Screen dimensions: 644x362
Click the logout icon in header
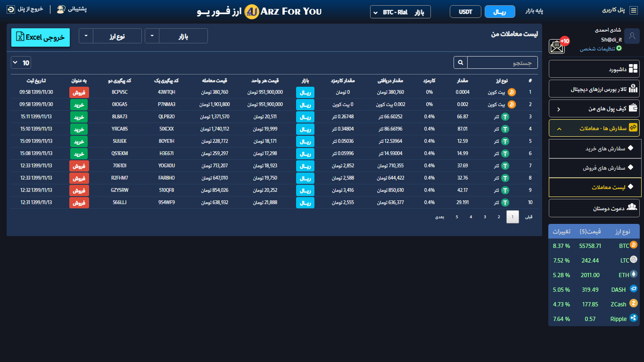pos(10,9)
